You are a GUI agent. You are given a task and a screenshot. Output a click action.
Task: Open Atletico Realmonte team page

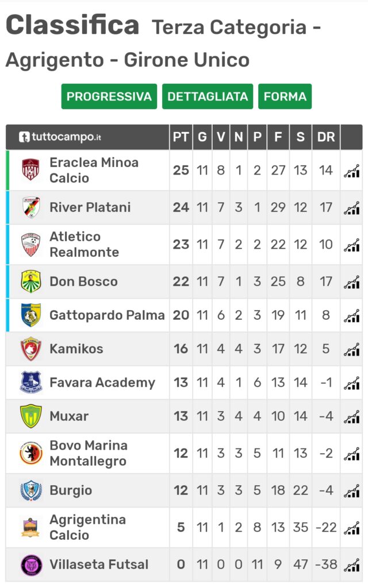(x=84, y=244)
